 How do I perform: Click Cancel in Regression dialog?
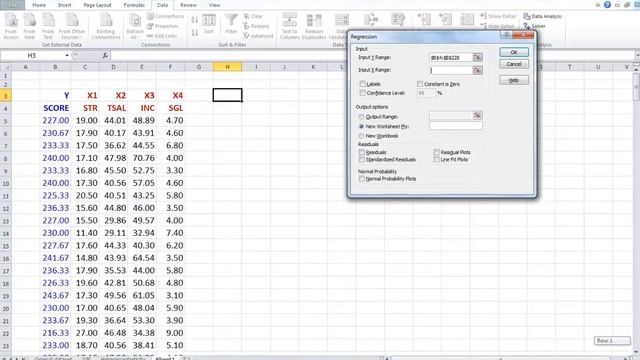click(514, 64)
